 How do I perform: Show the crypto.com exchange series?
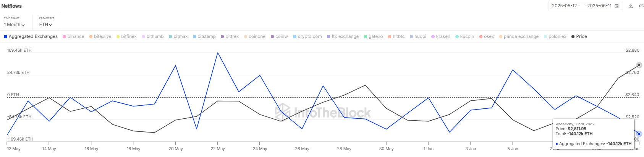(x=307, y=36)
